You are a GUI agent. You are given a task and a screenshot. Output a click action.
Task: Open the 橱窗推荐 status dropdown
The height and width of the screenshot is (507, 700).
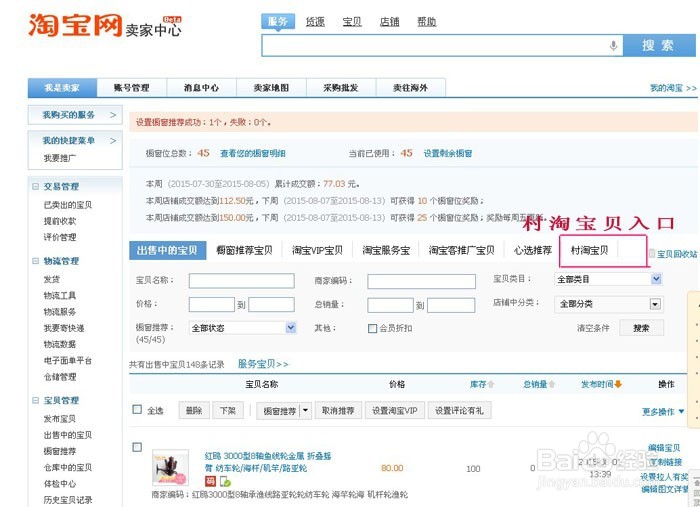coord(242,328)
